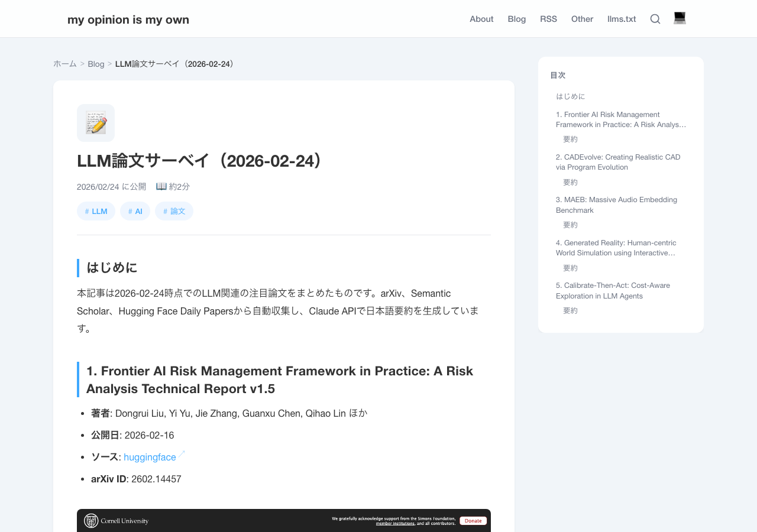Open the llms.txt navigation item
Viewport: 757px width, 532px height.
(621, 18)
